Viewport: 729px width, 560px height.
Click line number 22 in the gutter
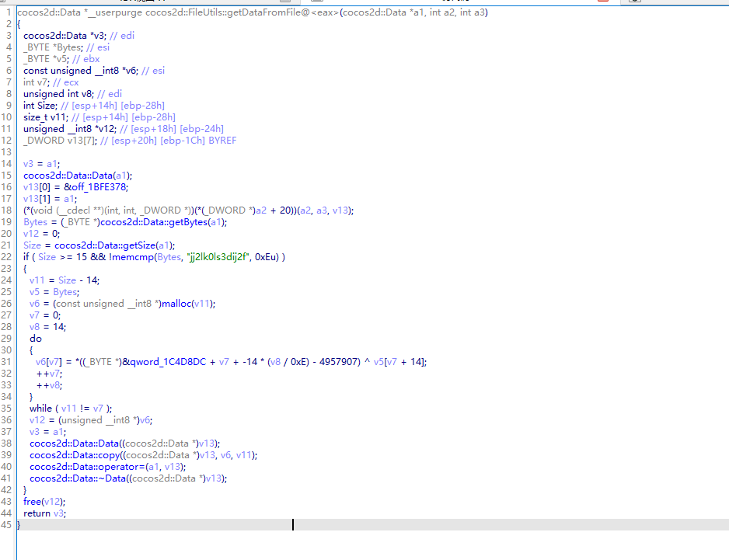pyautogui.click(x=7, y=257)
